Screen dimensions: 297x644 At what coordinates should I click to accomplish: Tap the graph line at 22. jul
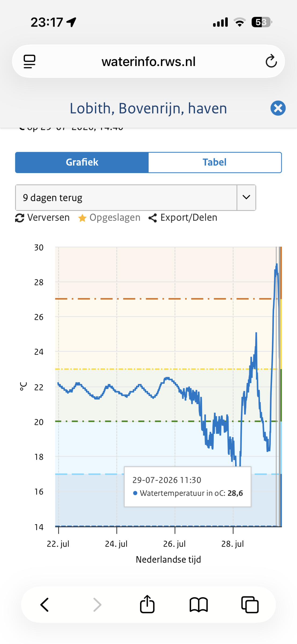pyautogui.click(x=58, y=384)
